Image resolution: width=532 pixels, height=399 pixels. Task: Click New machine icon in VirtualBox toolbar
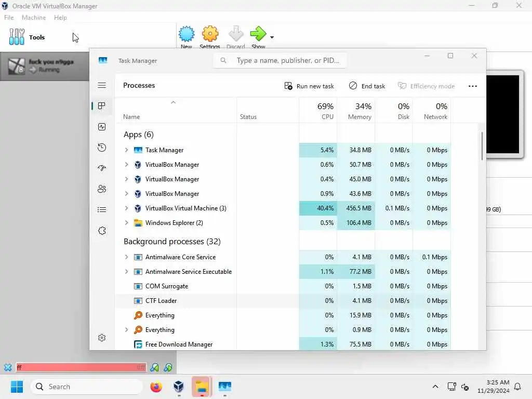[187, 34]
